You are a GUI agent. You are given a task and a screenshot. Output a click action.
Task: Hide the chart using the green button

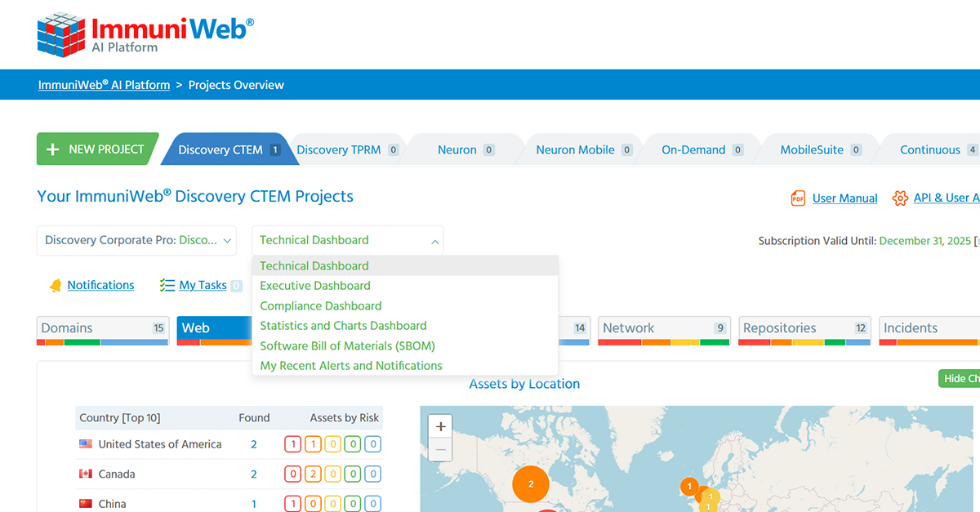pyautogui.click(x=960, y=379)
